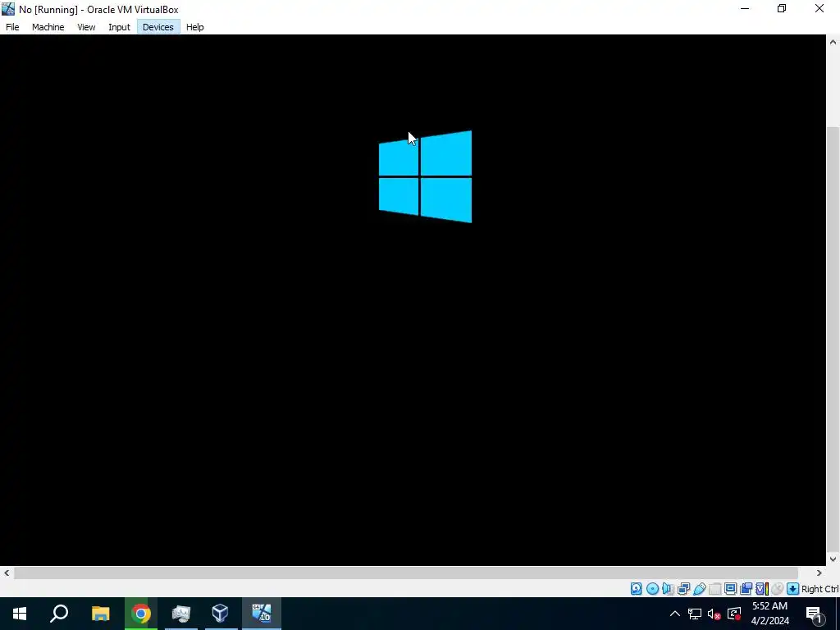Click the horizontal scrollbar left arrow
The image size is (840, 630).
point(6,573)
